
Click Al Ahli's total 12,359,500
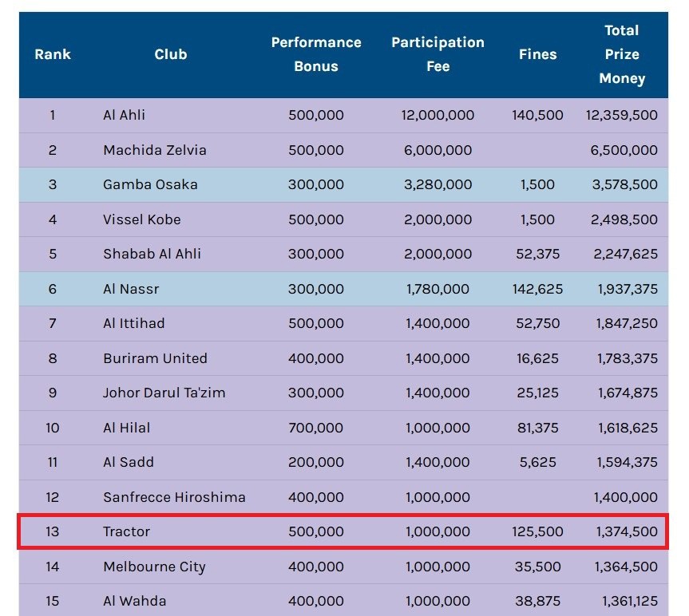621,115
